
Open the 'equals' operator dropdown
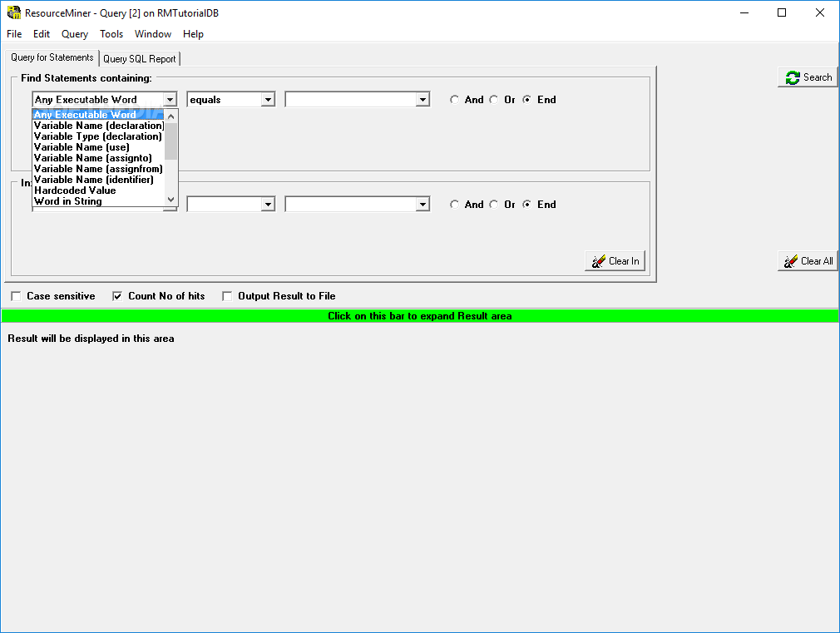tap(268, 100)
